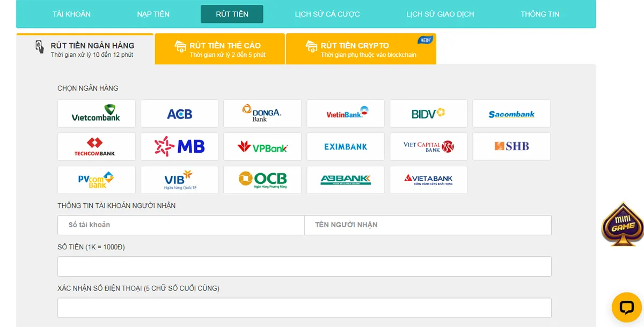Choose the BIDV bank tile

pyautogui.click(x=429, y=114)
